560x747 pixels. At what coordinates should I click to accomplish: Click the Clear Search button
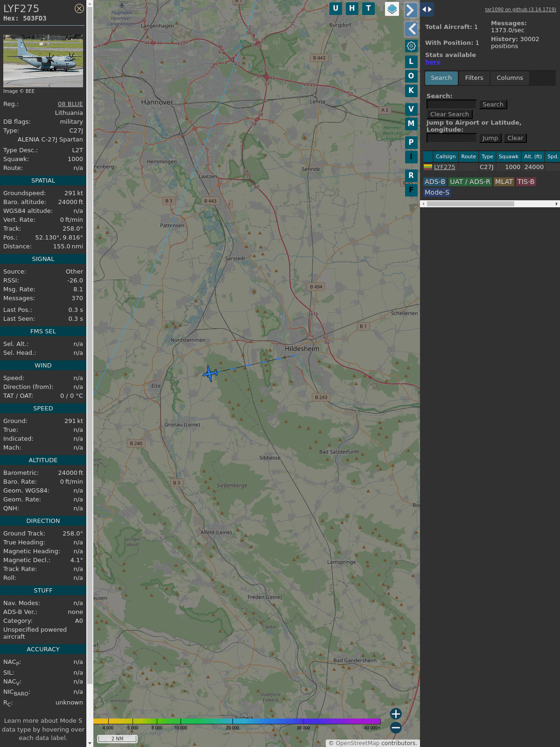click(x=449, y=114)
